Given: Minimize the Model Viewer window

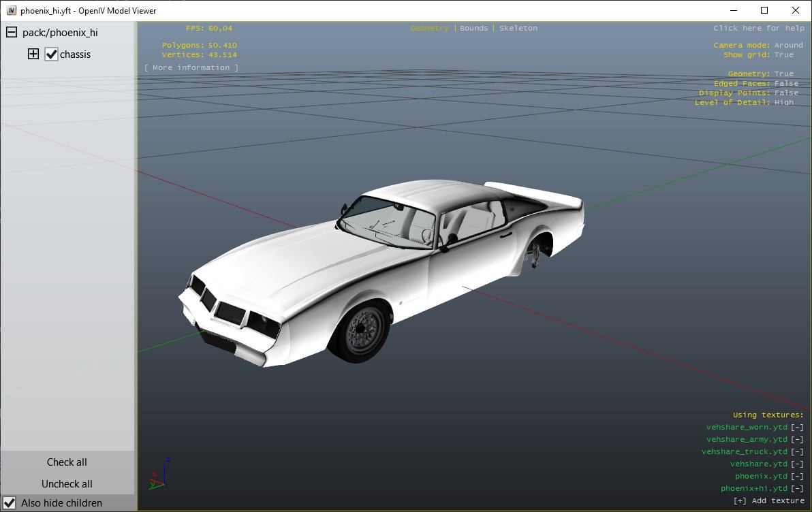Looking at the screenshot, I should 734,10.
